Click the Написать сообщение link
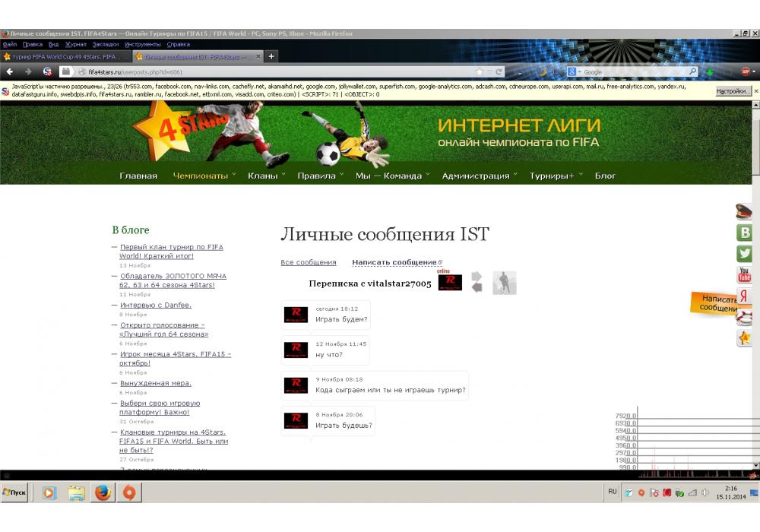The image size is (760, 532). pos(394,263)
